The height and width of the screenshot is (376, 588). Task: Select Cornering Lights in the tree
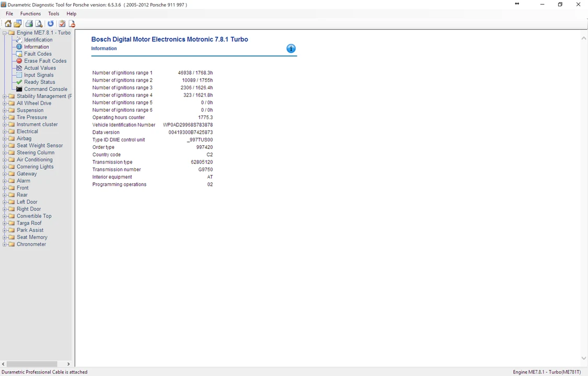35,167
